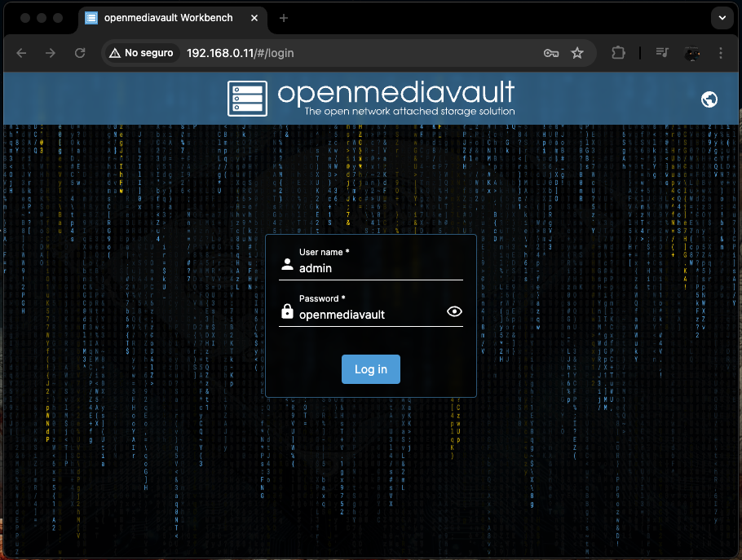Click the No seguro security warning
This screenshot has width=742, height=560.
click(x=142, y=53)
